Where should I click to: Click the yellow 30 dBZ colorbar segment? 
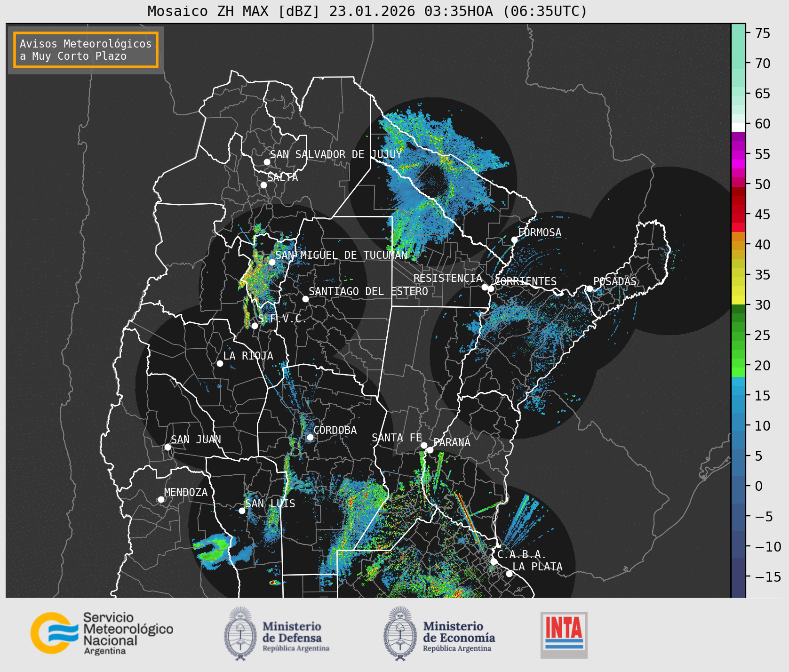[x=738, y=300]
